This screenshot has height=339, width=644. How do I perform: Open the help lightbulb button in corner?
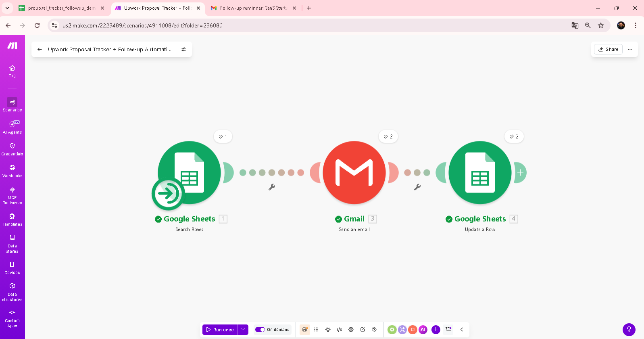click(629, 329)
